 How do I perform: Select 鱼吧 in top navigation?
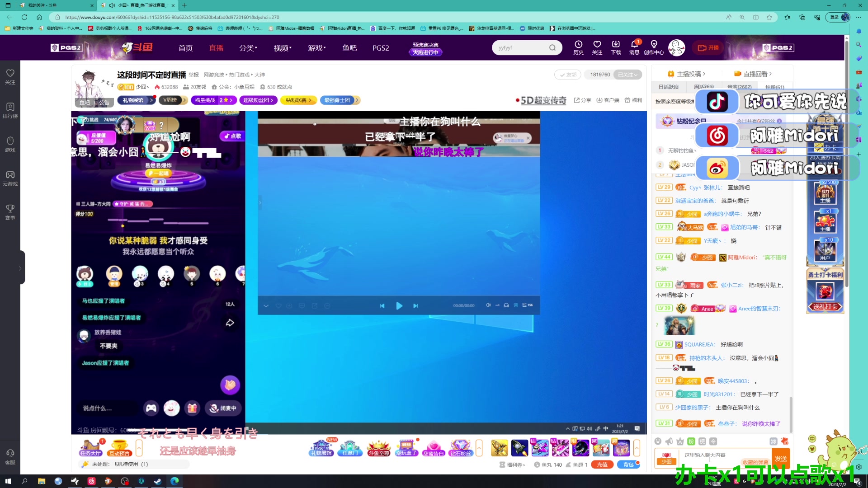[349, 48]
